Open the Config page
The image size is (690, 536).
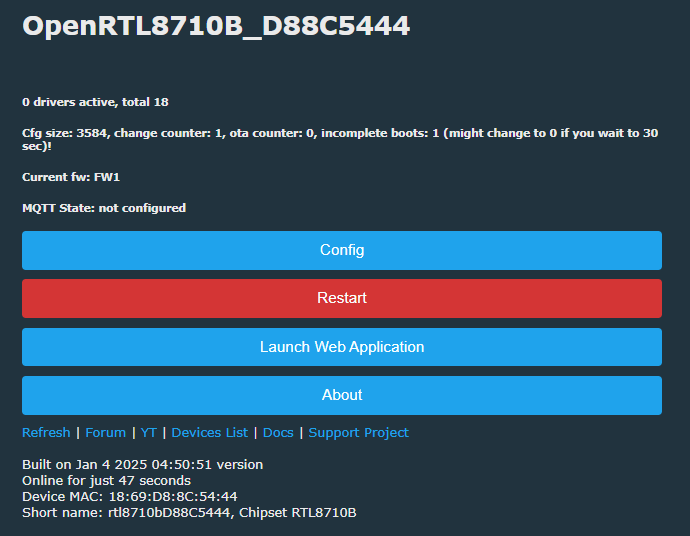pyautogui.click(x=342, y=250)
